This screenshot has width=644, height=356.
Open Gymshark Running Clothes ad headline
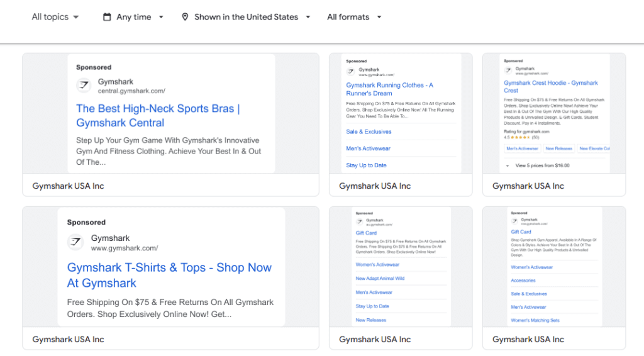(389, 89)
